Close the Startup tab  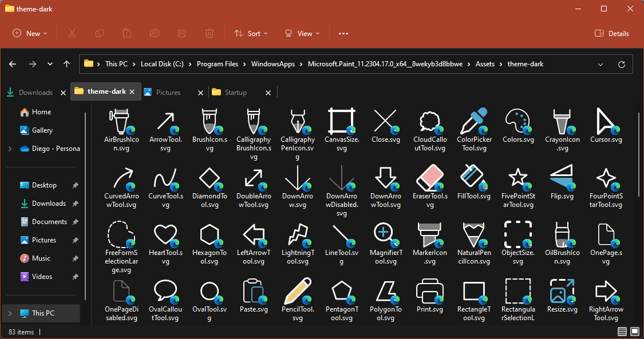[x=268, y=93]
